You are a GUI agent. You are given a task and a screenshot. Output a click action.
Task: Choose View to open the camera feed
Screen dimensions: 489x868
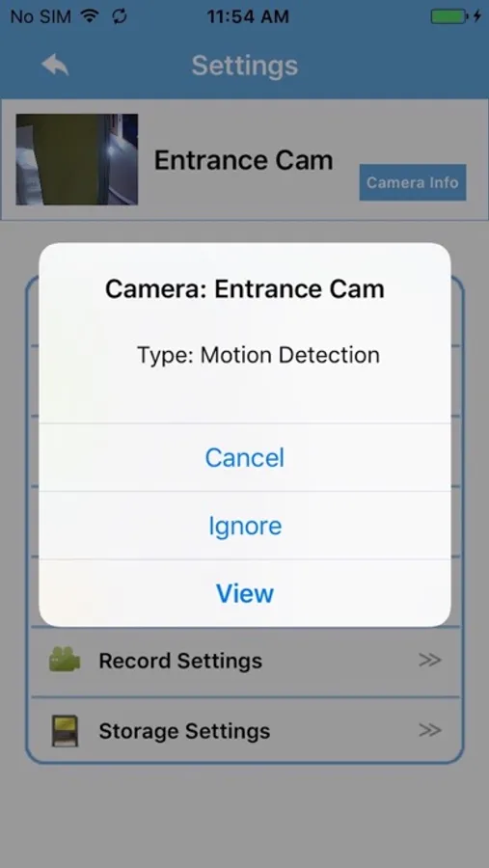245,593
